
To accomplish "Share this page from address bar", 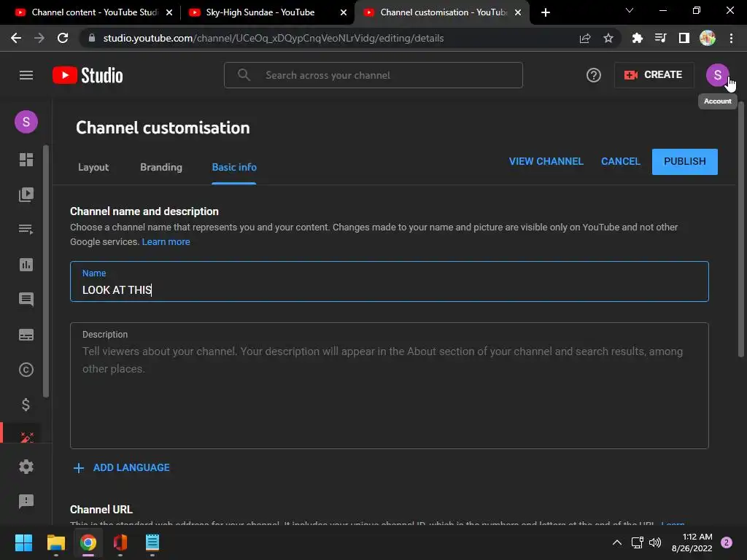I will [x=585, y=38].
